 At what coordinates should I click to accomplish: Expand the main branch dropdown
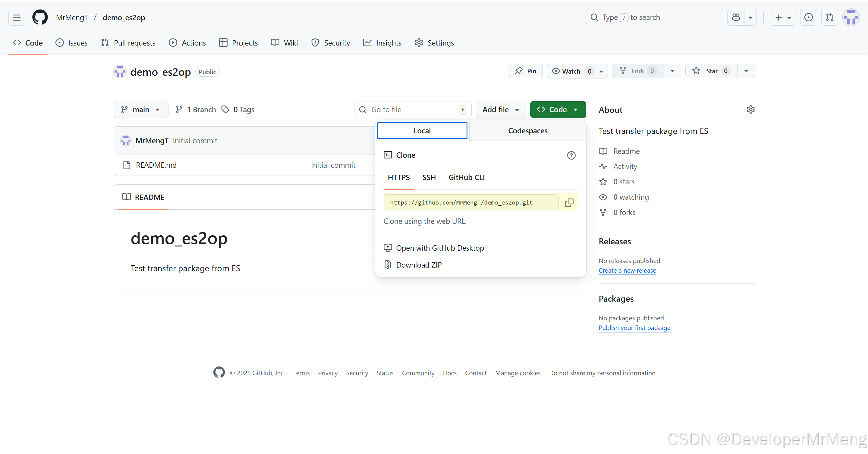[x=140, y=110]
